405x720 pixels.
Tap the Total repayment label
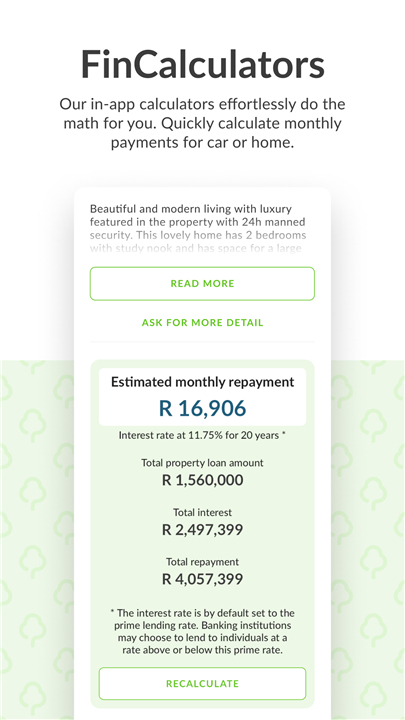[x=202, y=562]
